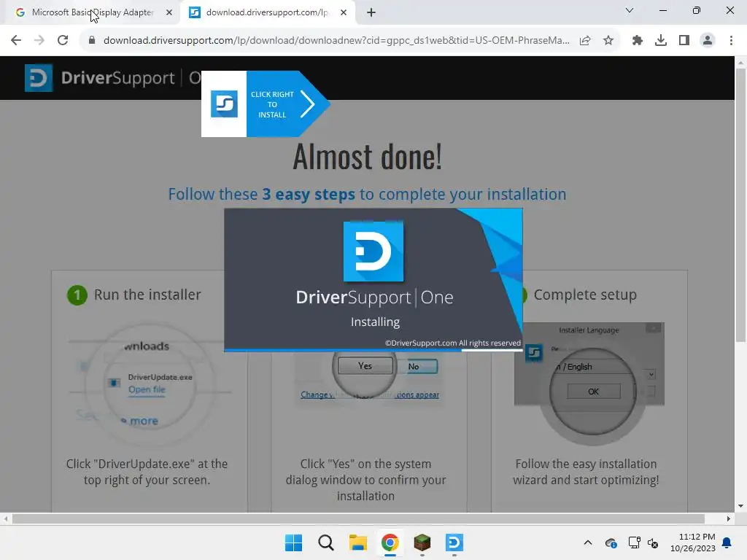Screen dimensions: 747x560
Task: Close the download.driversupport.com tab
Action: click(x=344, y=13)
